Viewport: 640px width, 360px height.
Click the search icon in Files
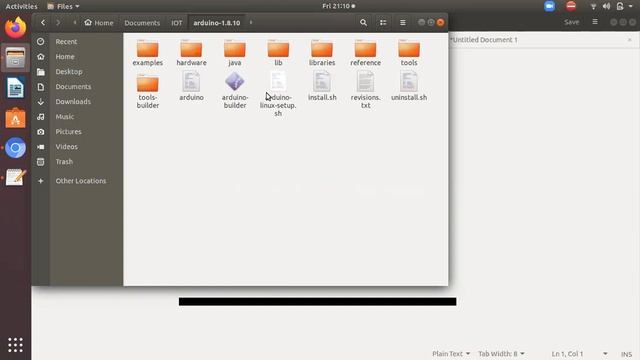click(x=363, y=23)
